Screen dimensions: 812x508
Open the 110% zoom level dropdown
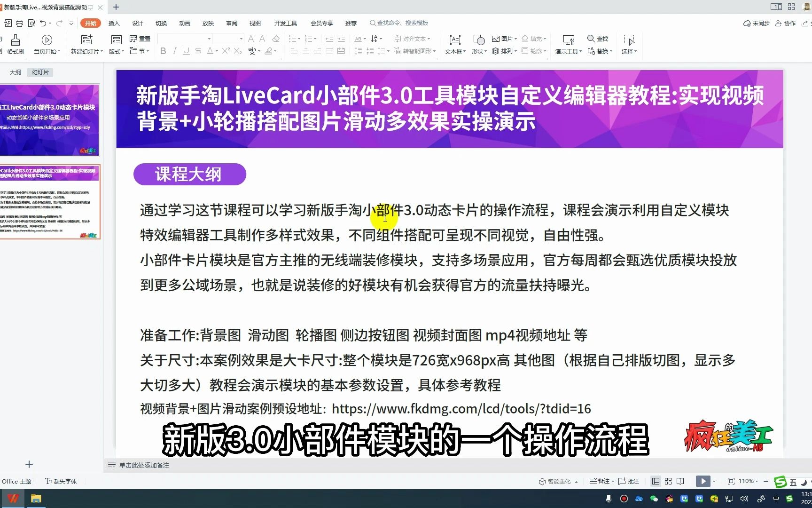click(x=748, y=481)
